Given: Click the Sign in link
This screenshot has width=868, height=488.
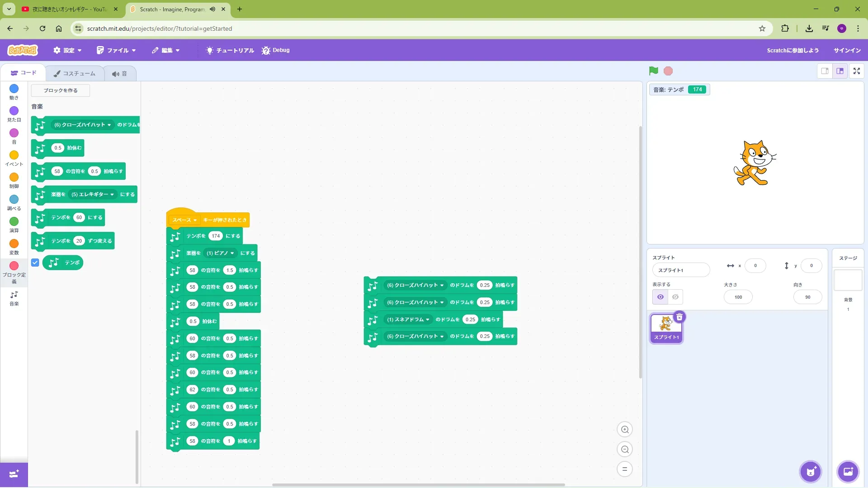Looking at the screenshot, I should coord(847,50).
